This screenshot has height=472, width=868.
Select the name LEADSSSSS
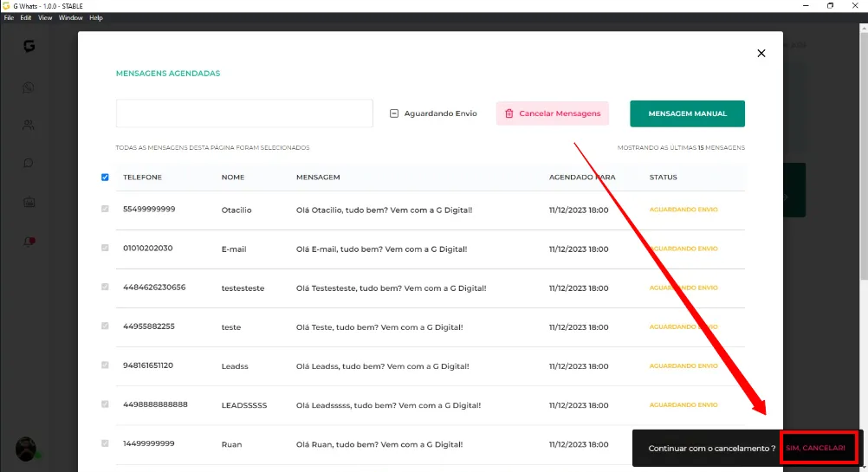pyautogui.click(x=244, y=405)
